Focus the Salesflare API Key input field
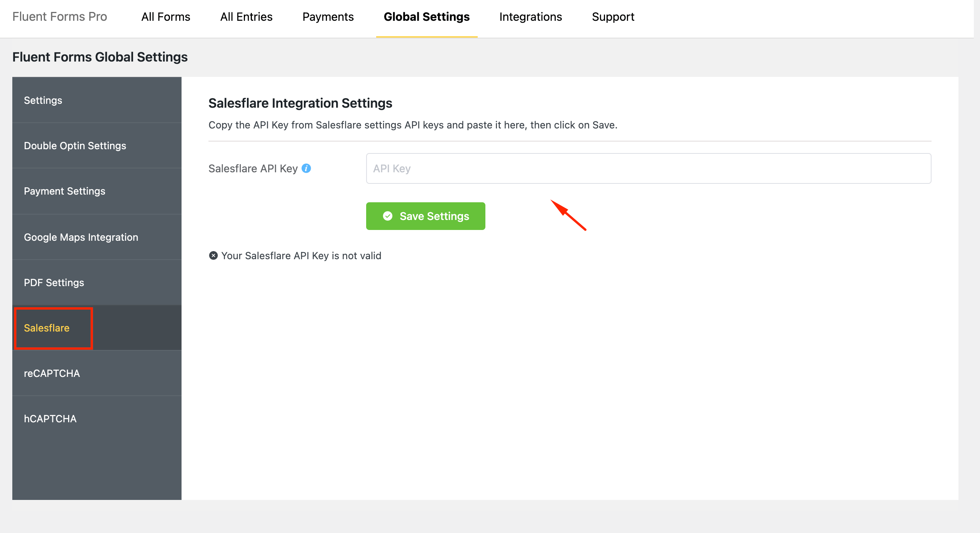 pyautogui.click(x=648, y=168)
